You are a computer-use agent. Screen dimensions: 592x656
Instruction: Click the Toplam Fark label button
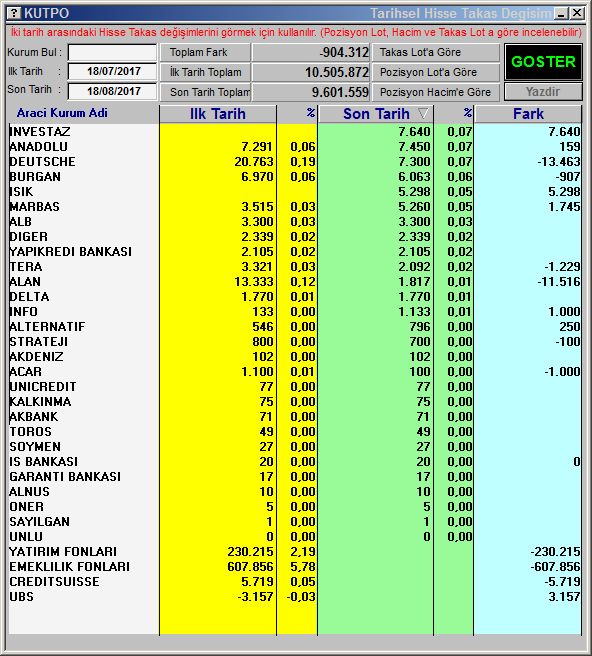(205, 52)
